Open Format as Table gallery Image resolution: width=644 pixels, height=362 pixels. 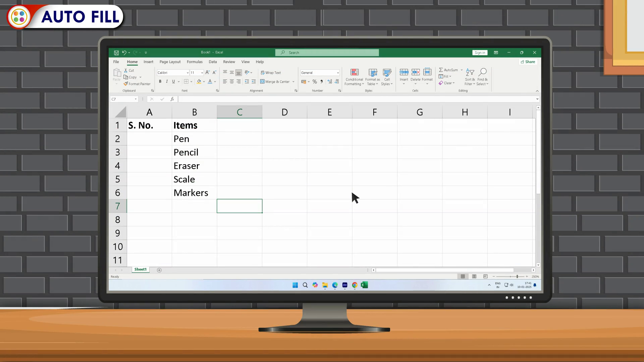373,72
